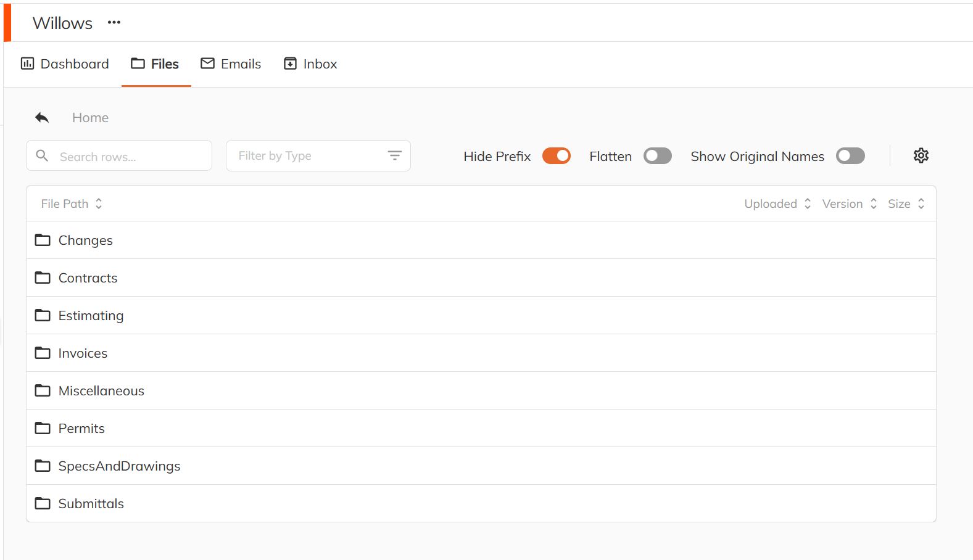Click the SpecsAndDrawings folder icon

43,466
